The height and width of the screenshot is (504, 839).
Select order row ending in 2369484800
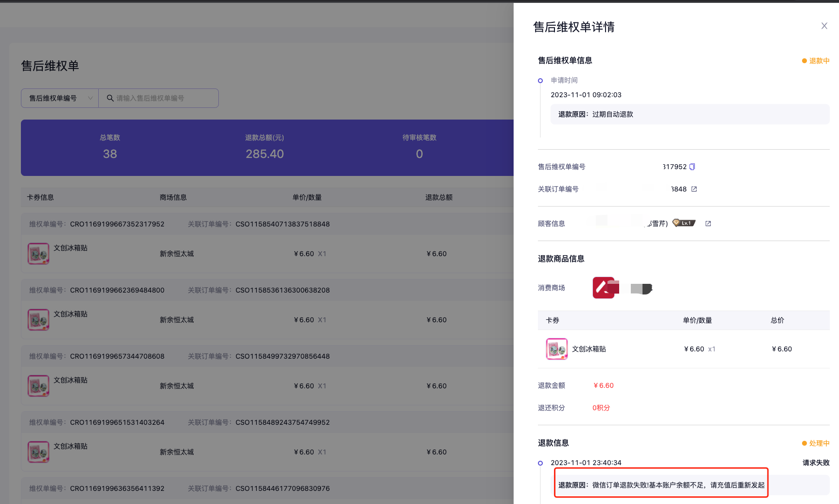pos(117,290)
